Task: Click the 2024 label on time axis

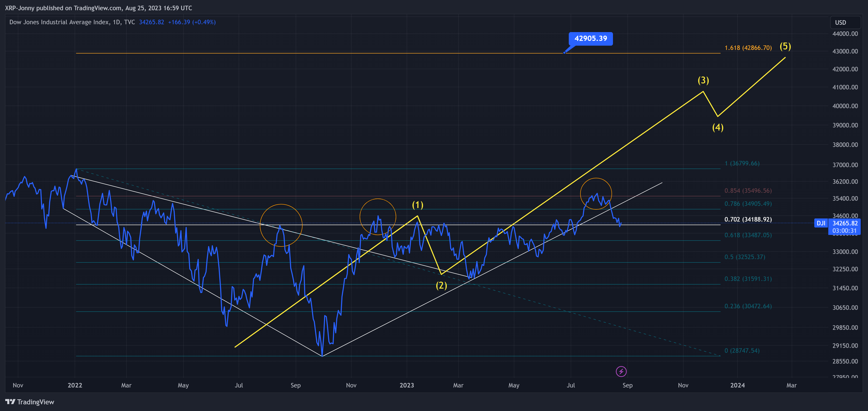Action: 737,385
